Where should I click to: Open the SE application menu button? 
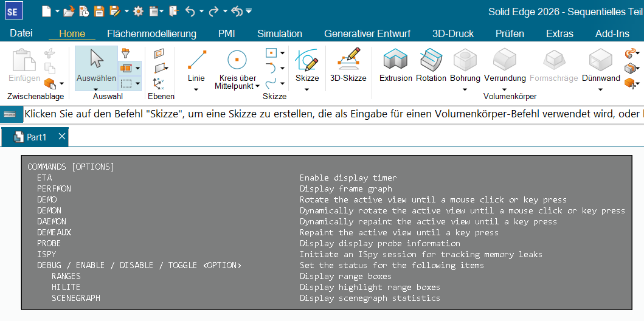click(x=13, y=11)
